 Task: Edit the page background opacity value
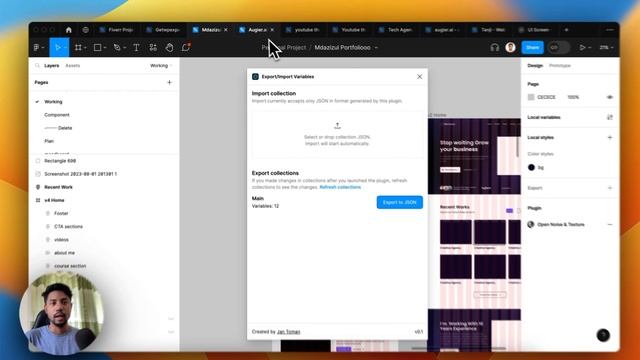pos(573,97)
